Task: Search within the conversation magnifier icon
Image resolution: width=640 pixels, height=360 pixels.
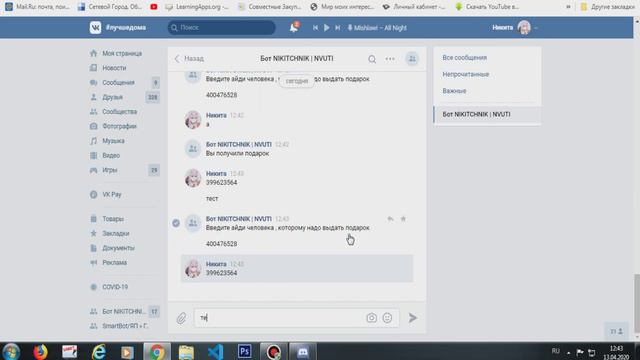Action: 372,59
